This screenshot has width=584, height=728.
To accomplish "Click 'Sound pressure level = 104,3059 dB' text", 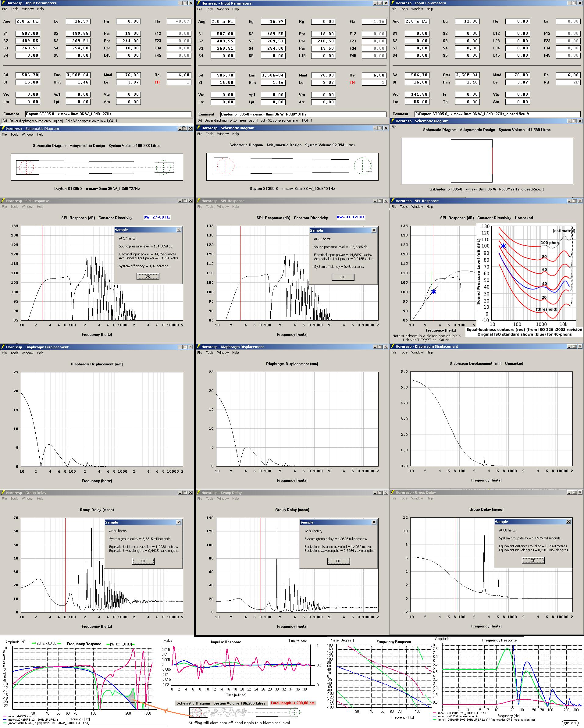I will (146, 246).
